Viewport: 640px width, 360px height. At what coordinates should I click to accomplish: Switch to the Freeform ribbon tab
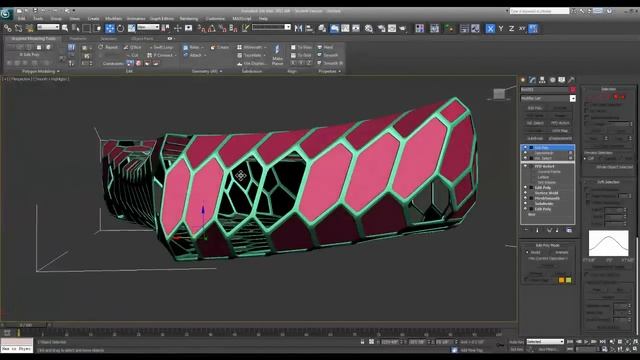tap(78, 39)
